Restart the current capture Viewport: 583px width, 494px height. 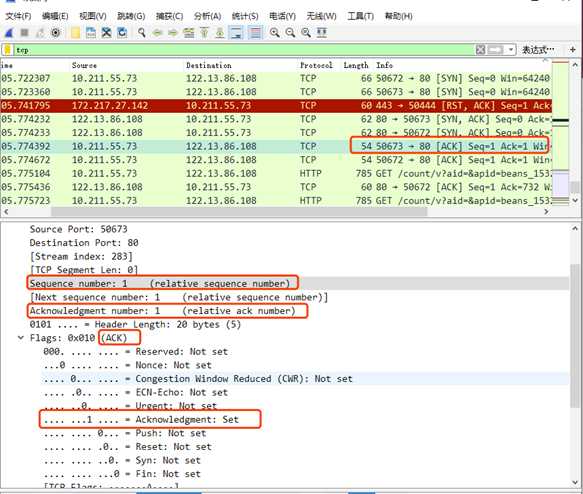coord(40,33)
